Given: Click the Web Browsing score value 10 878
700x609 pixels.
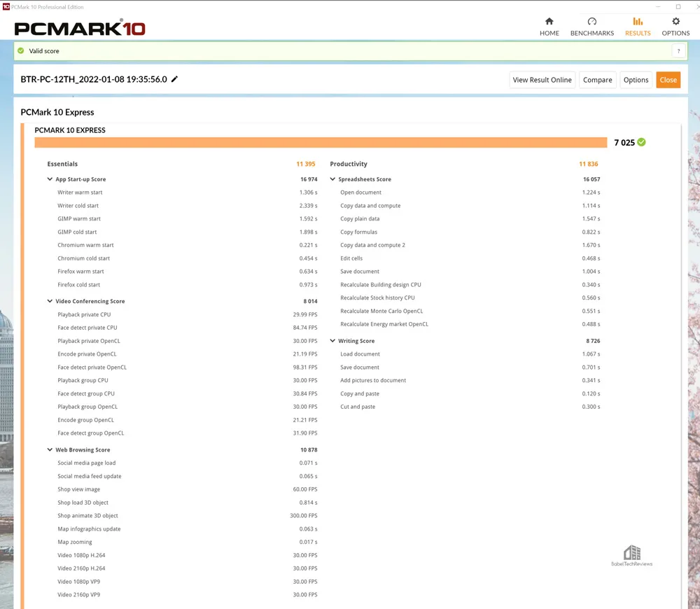Looking at the screenshot, I should click(x=309, y=449).
